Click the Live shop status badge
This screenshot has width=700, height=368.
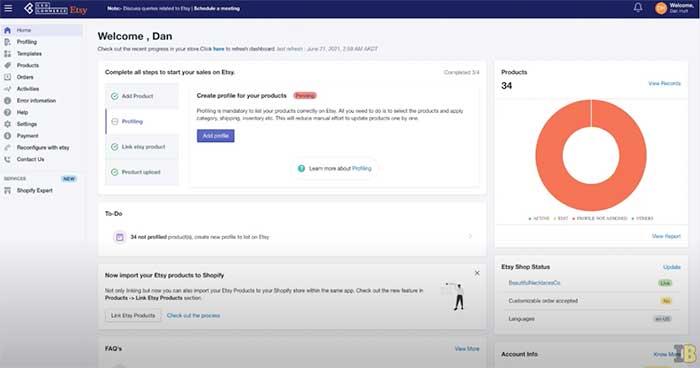[665, 283]
